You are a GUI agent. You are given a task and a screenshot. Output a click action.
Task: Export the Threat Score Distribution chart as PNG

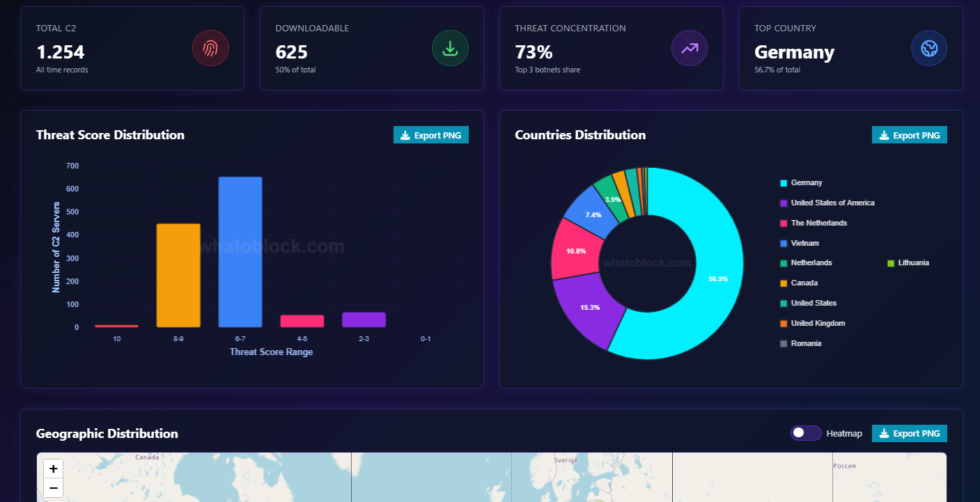430,134
